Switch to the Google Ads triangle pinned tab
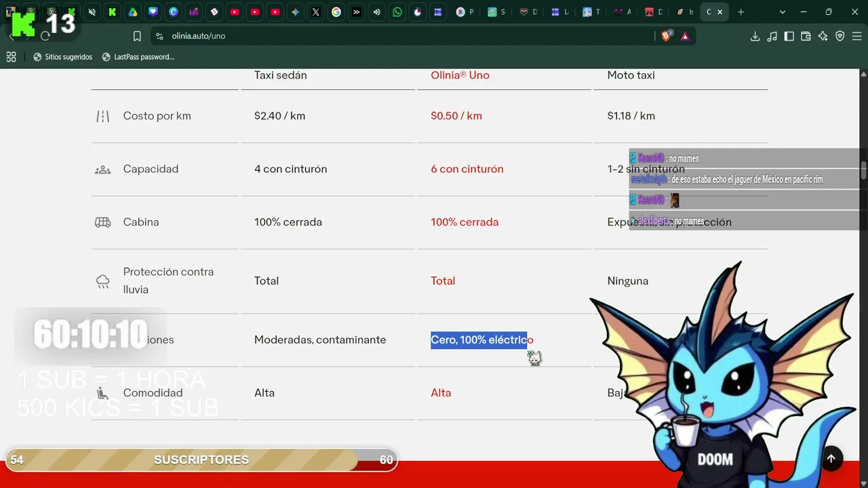 (132, 12)
